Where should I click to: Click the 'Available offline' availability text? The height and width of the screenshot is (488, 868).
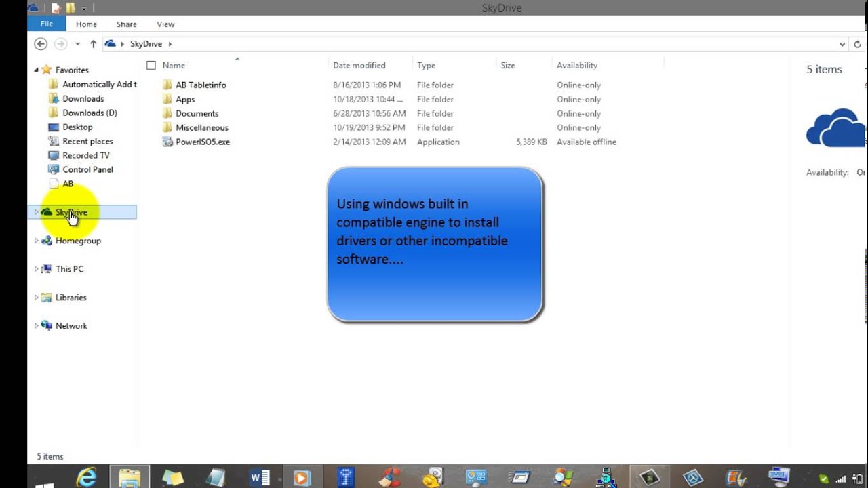coord(587,142)
